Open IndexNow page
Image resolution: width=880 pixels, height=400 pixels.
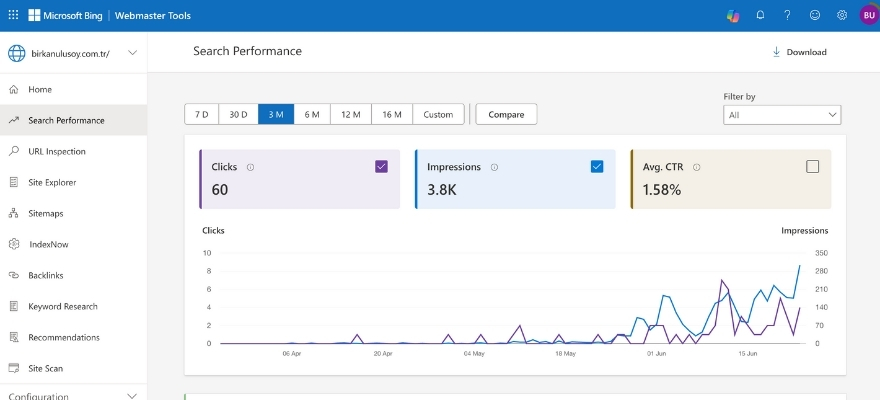[x=74, y=244]
